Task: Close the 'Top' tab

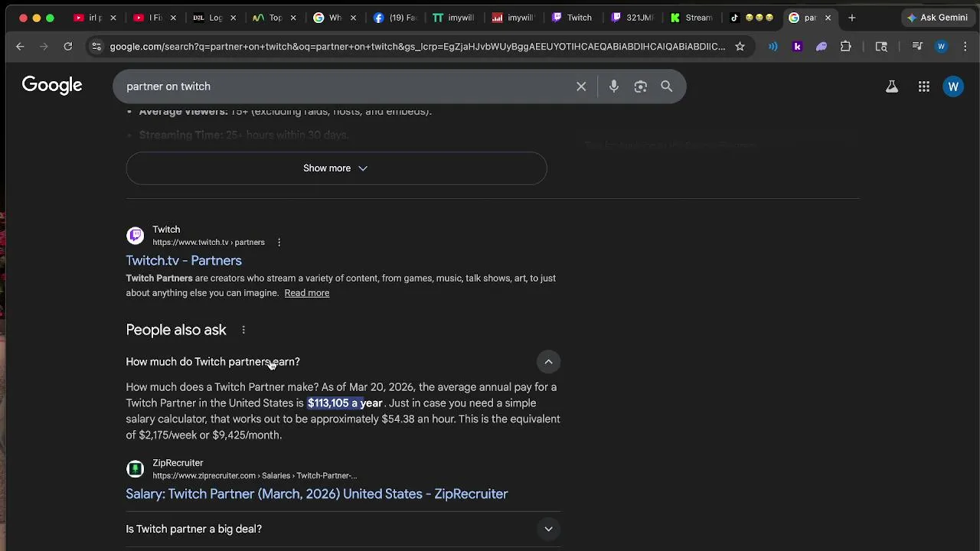Action: pos(293,18)
